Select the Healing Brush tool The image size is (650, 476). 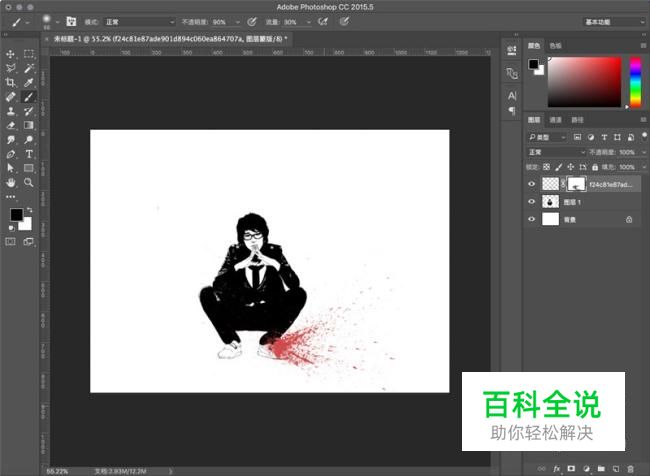point(10,97)
